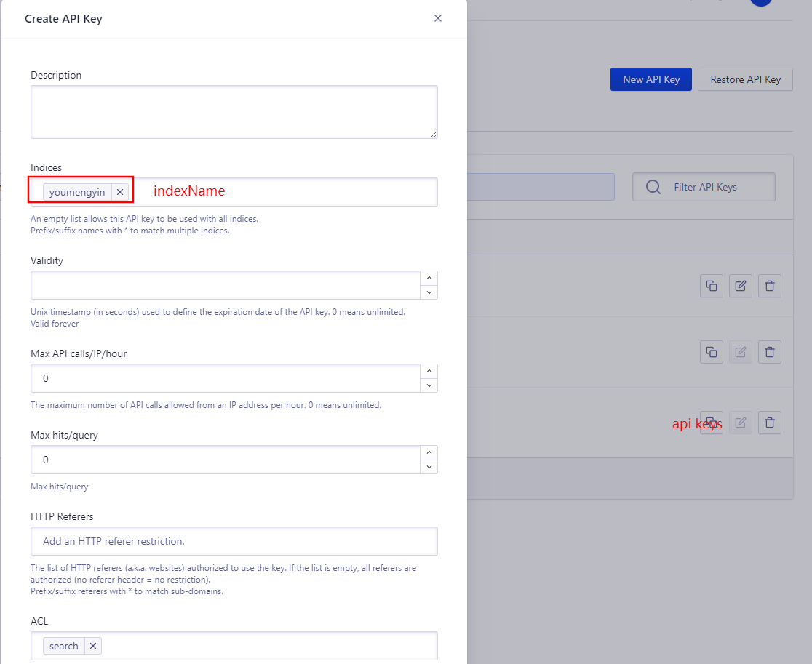This screenshot has height=664, width=812.
Task: Click the search magnifier icon in filter
Action: (653, 187)
